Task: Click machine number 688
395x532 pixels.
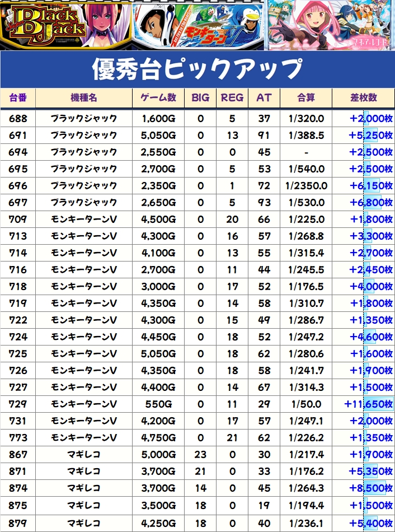Action: point(18,118)
